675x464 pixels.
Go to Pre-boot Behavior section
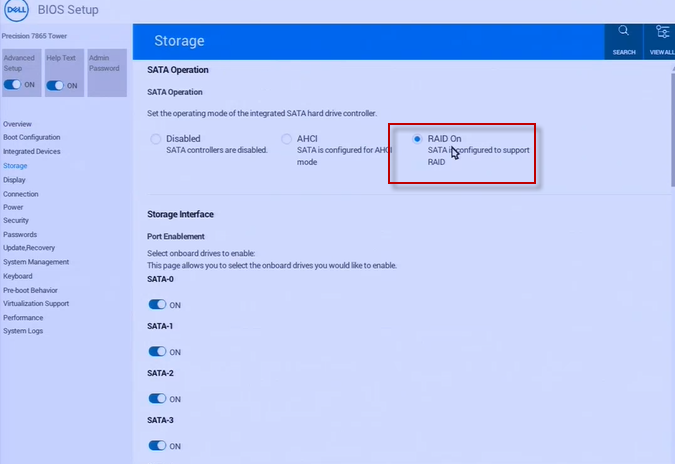pos(30,290)
